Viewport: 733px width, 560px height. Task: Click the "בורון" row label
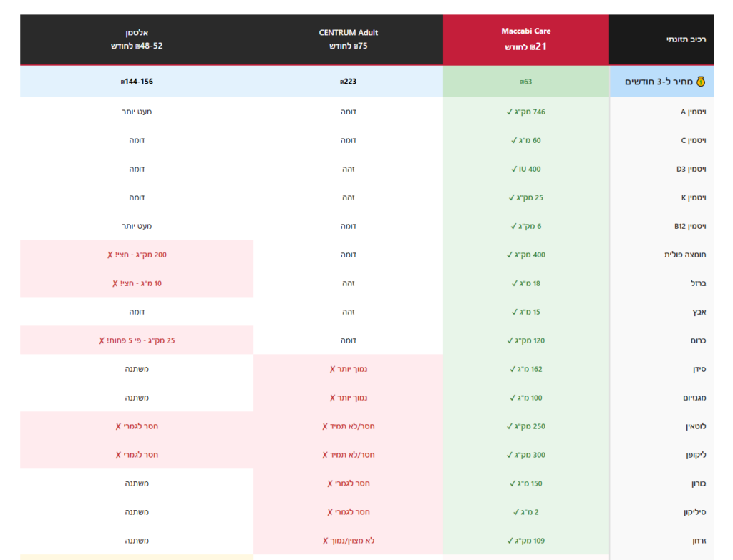[699, 483]
